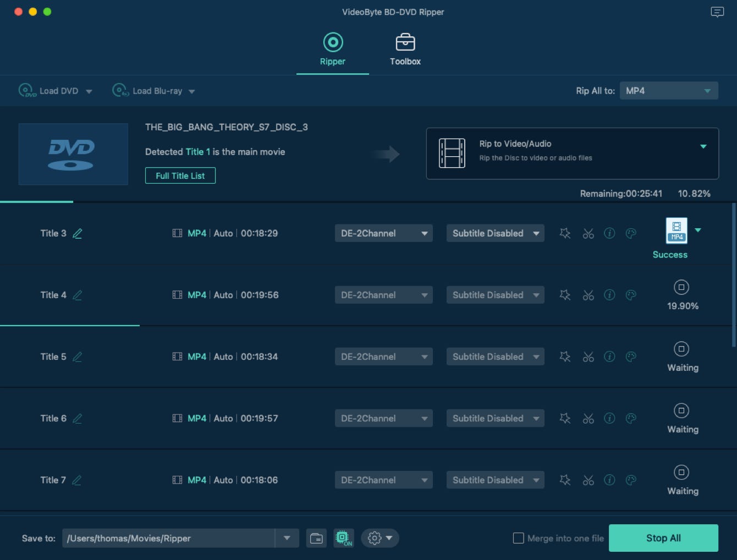Click Title 4 enhance star icon
Viewport: 737px width, 560px height.
coord(565,295)
